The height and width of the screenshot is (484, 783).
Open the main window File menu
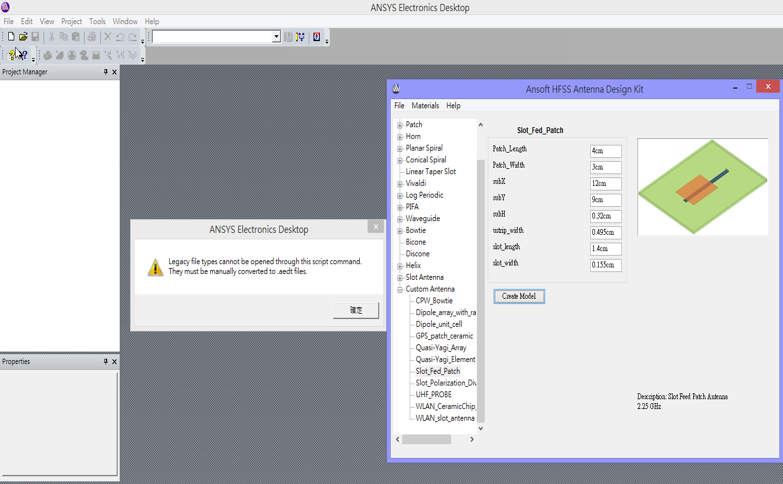[8, 21]
